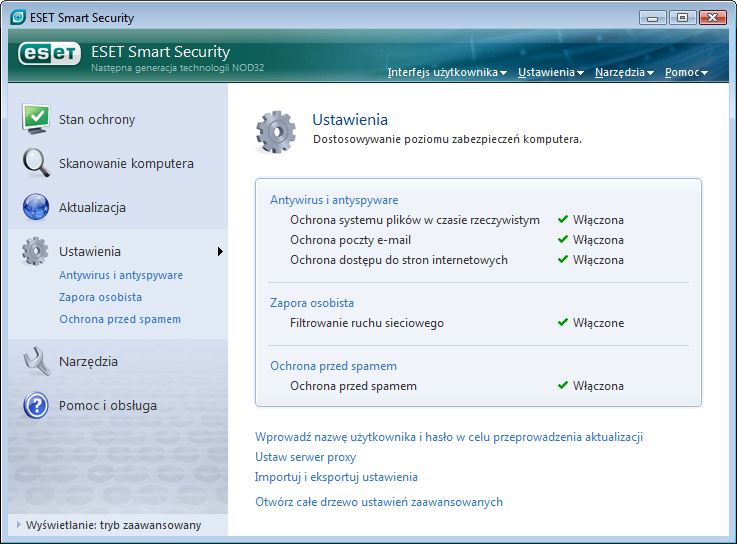Toggle Włączona status for real-time file protection
This screenshot has height=544, width=737.
(598, 220)
